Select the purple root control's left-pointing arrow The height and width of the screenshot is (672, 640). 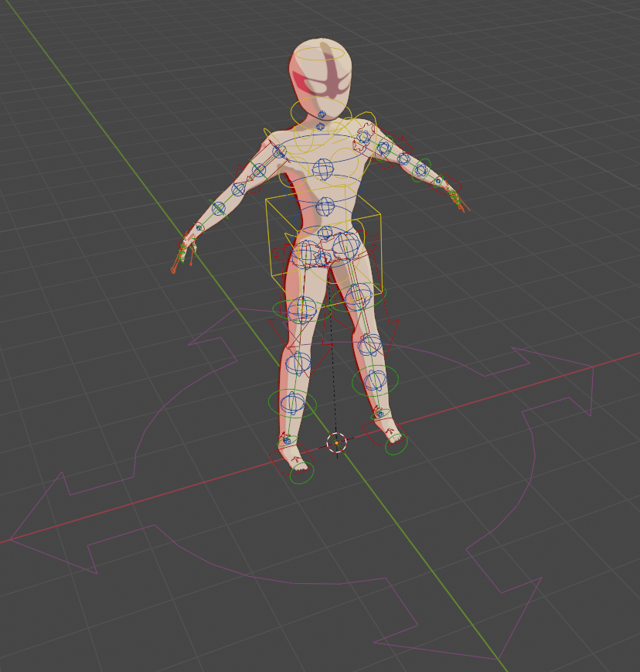(x=52, y=521)
